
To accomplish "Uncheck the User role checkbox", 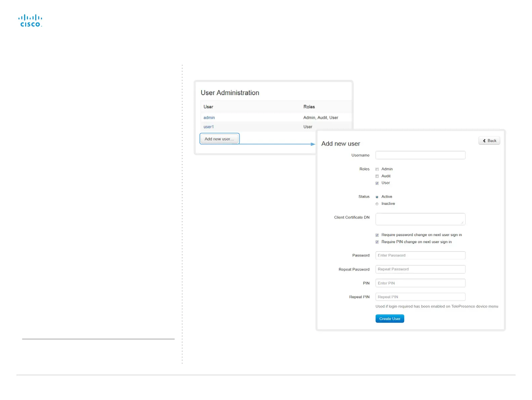I will tap(377, 183).
